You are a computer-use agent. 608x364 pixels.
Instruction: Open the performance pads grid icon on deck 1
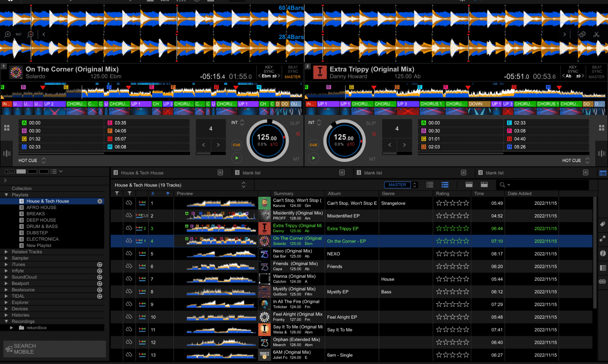tap(7, 128)
